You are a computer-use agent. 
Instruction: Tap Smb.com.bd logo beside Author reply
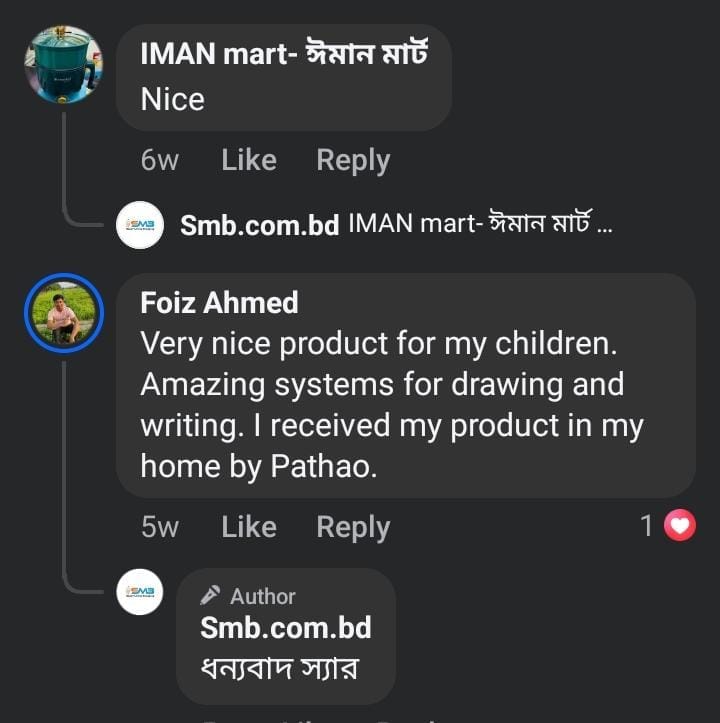[139, 592]
